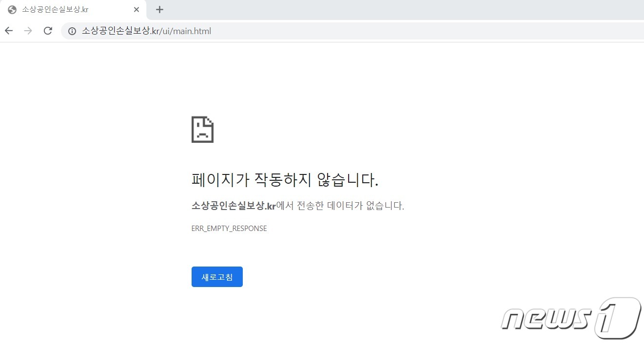Close the 소상공인손실보상.kr tab
Screen dimensions: 644x345
point(137,10)
